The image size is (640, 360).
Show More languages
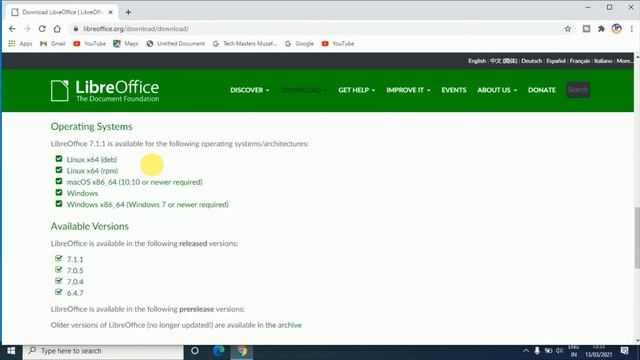[x=624, y=61]
